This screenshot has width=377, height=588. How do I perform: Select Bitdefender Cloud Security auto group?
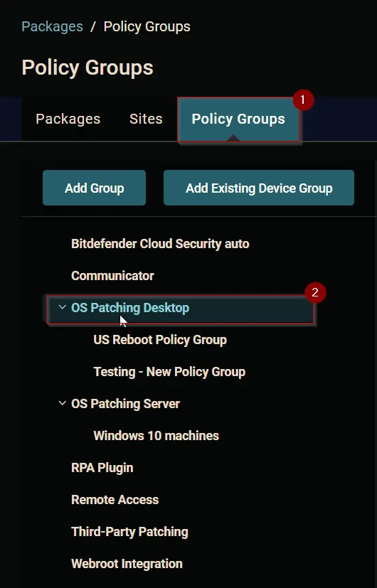pos(160,244)
